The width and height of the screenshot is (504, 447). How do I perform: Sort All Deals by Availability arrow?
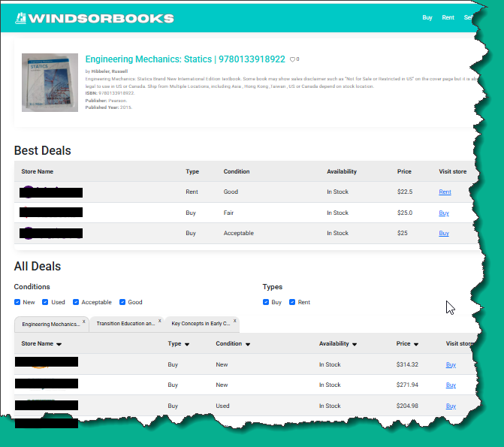click(355, 344)
